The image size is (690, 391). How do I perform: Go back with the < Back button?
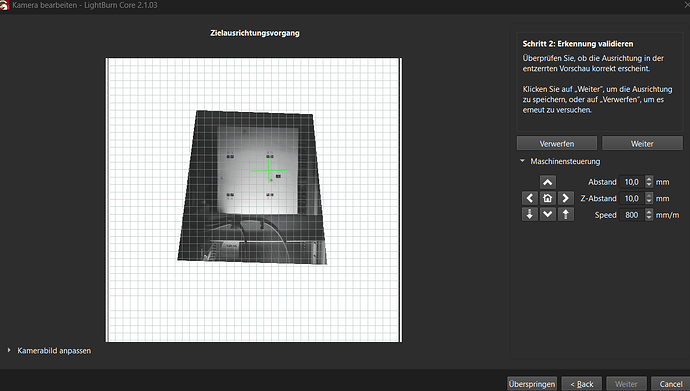click(x=582, y=384)
